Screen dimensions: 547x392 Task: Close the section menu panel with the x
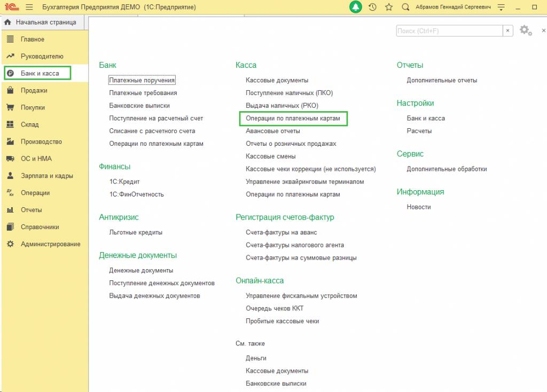[543, 30]
